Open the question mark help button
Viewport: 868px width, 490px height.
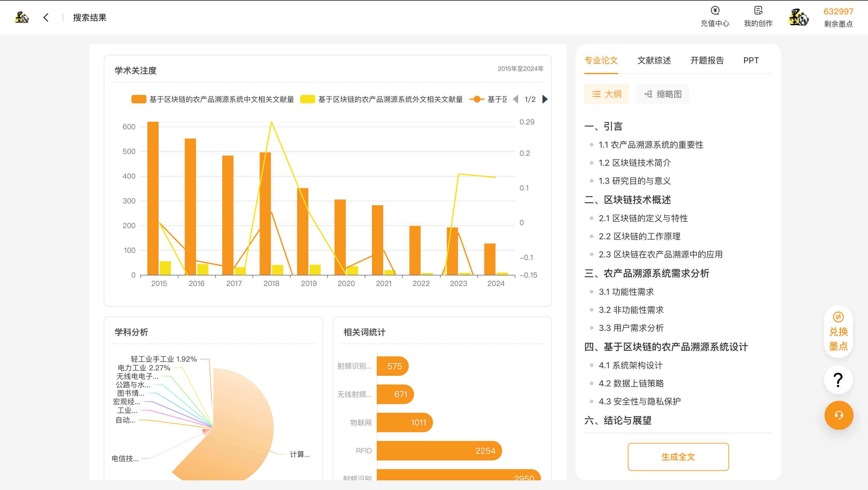point(838,380)
